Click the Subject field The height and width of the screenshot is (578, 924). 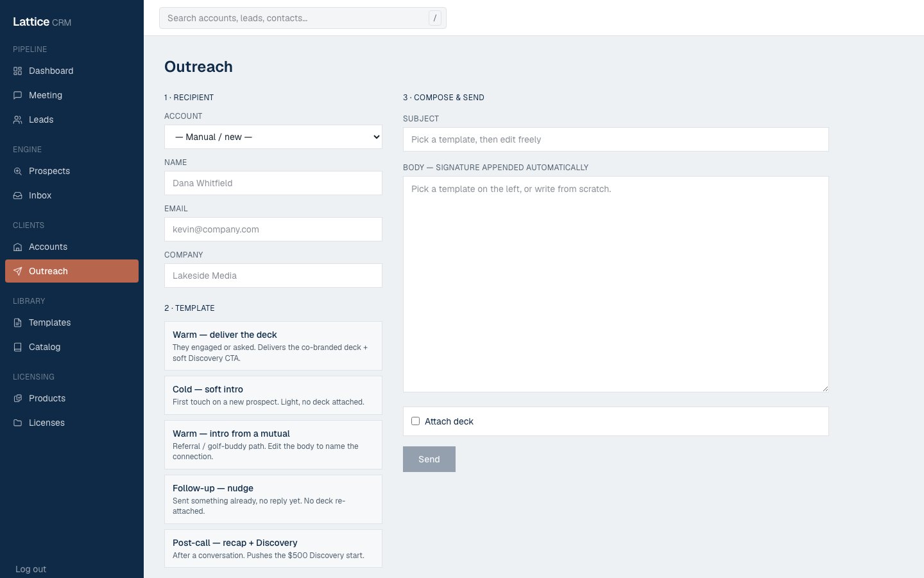click(x=616, y=139)
